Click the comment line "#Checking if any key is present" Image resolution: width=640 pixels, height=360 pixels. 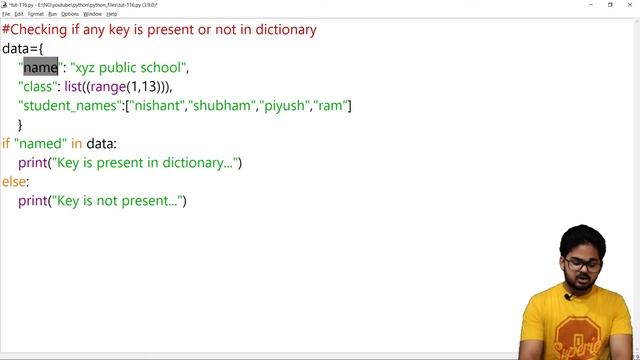pyautogui.click(x=159, y=30)
